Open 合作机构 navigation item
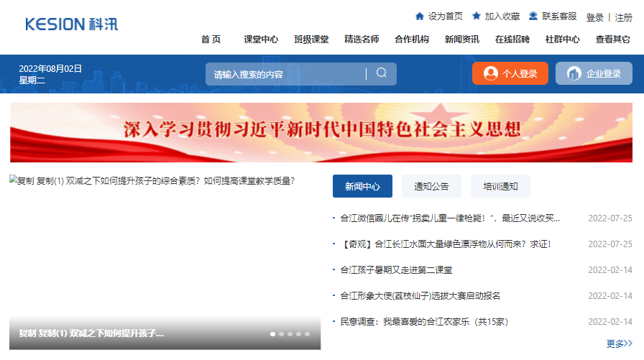 tap(412, 40)
